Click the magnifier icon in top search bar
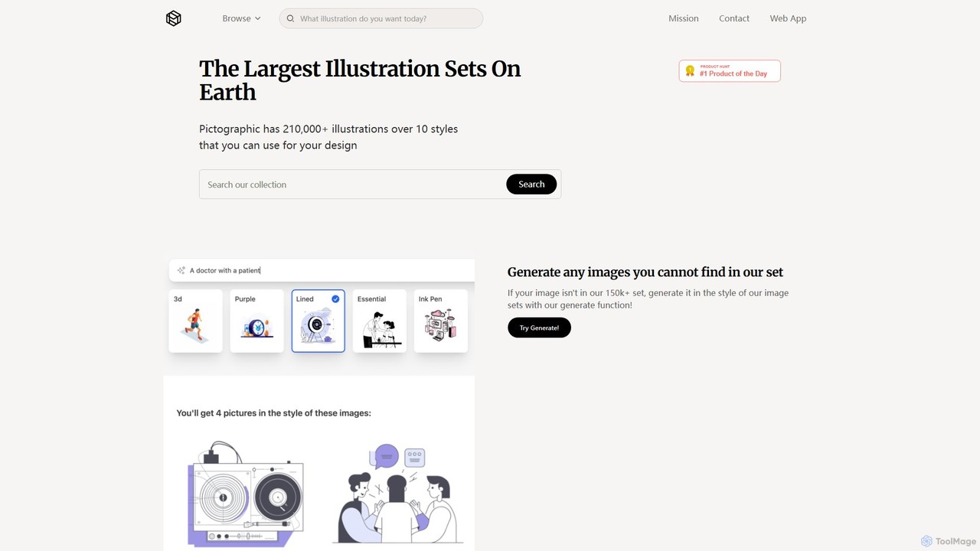The height and width of the screenshot is (551, 980). point(291,18)
